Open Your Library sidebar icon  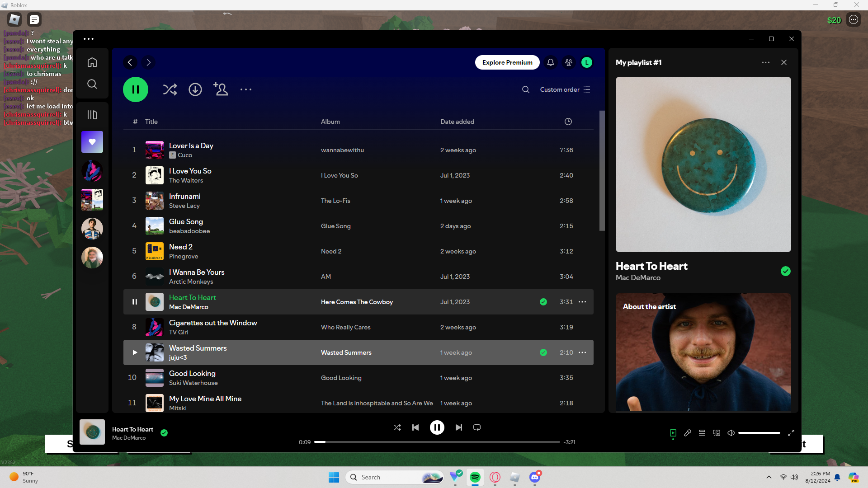pos(92,115)
